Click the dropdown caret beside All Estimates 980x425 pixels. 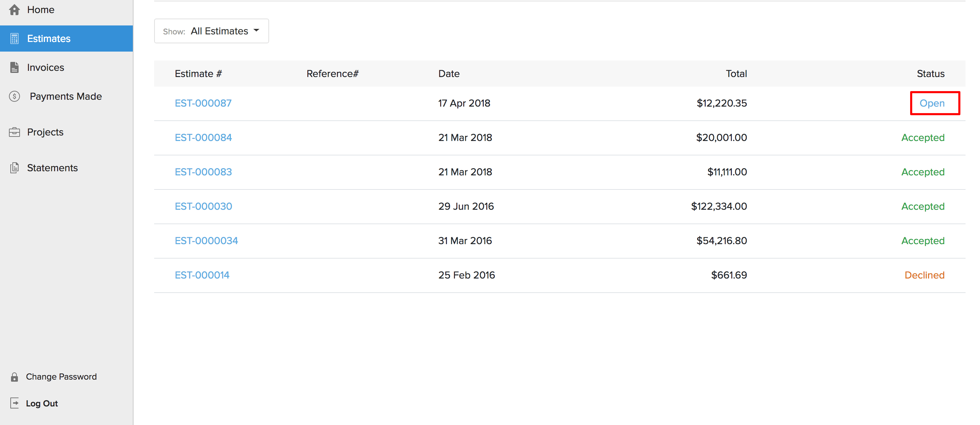click(x=256, y=30)
